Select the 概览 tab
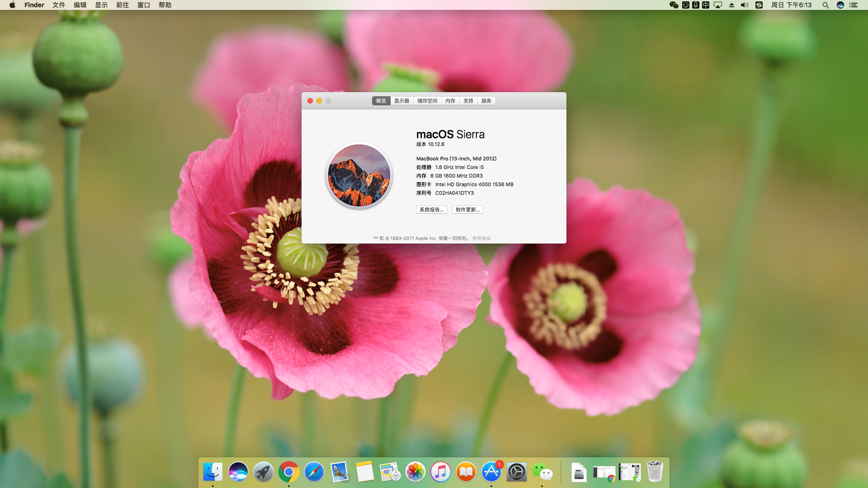 (x=381, y=101)
